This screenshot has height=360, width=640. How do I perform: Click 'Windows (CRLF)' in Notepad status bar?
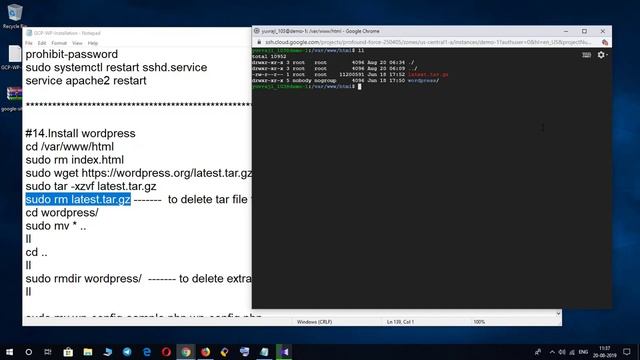[x=314, y=322]
